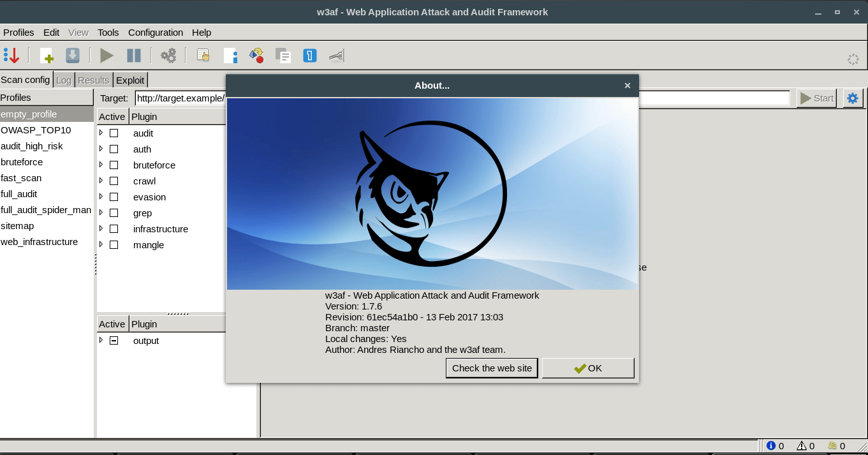This screenshot has width=868, height=455.
Task: Open the Tools menu
Action: [x=108, y=33]
